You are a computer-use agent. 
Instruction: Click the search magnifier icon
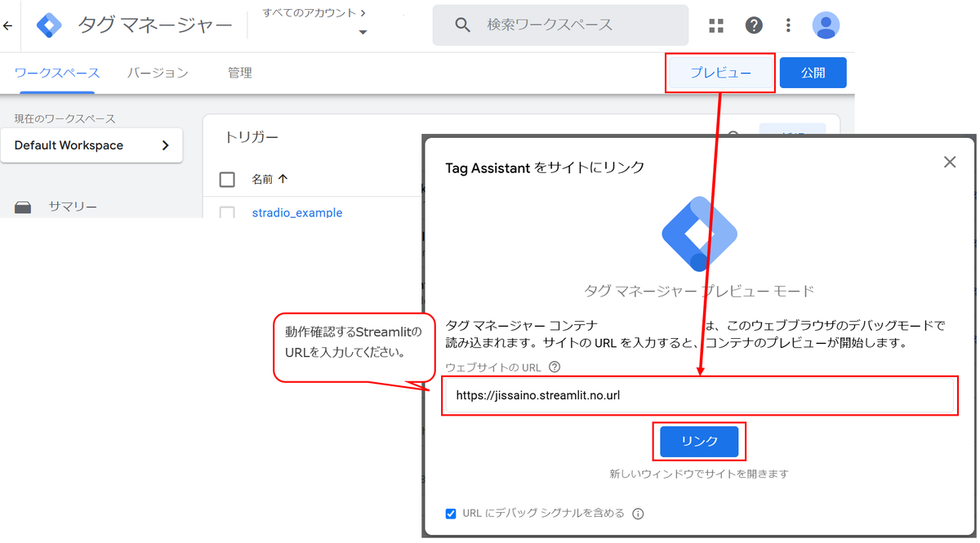coord(463,25)
